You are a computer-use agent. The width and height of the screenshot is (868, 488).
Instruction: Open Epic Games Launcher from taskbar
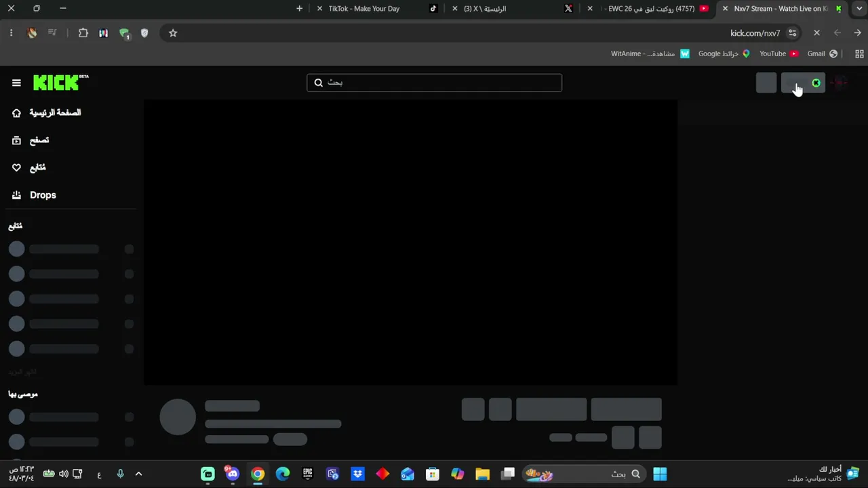[307, 474]
